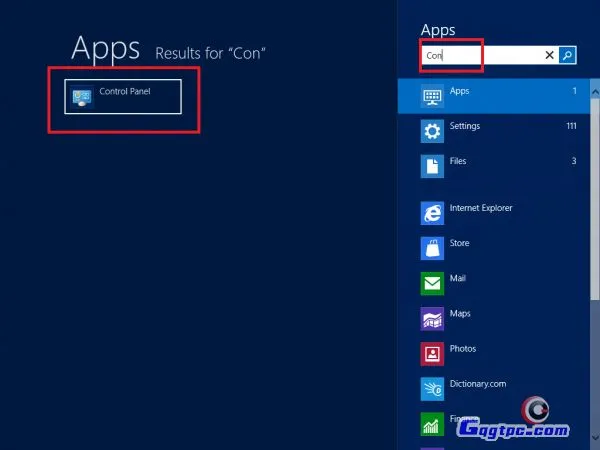
Task: Choose the Internet Explorer icon
Action: pyautogui.click(x=432, y=213)
